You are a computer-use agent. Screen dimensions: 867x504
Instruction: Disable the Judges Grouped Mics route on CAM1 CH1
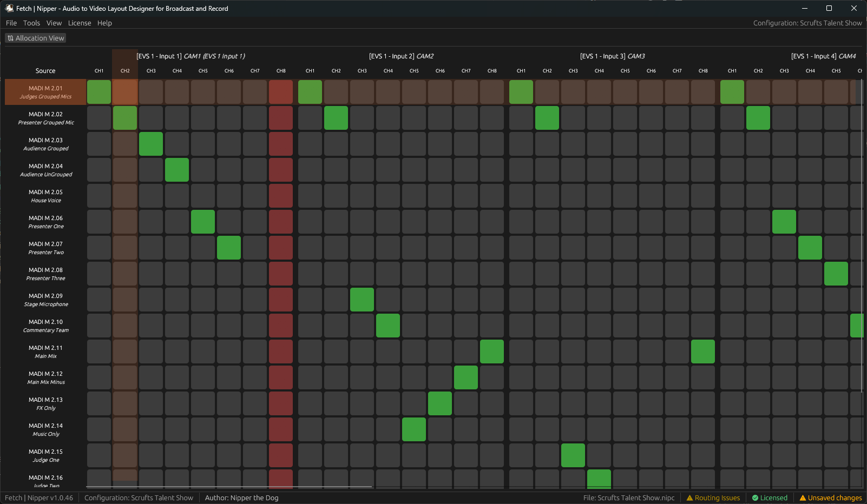[99, 92]
